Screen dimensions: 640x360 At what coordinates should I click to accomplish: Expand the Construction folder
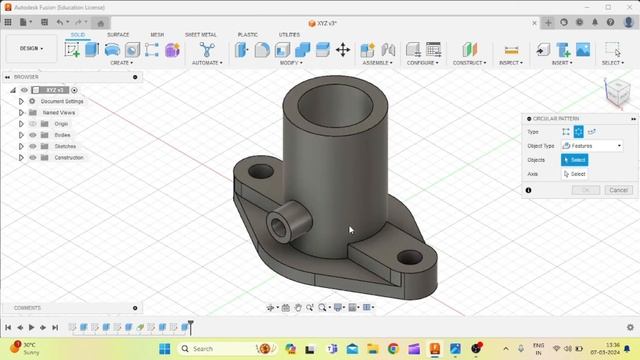[21, 158]
